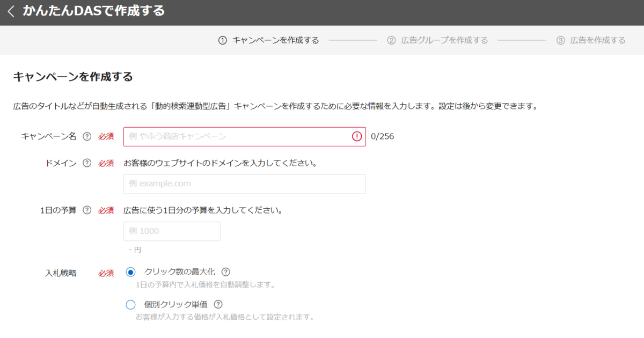This screenshot has height=338, width=644.
Task: Open the help icon beside 1日の予算
Action: pos(86,210)
